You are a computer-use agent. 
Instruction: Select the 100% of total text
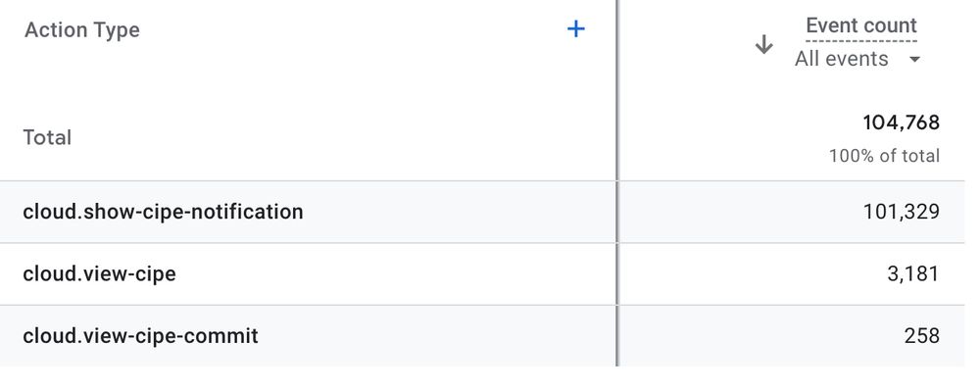pos(884,156)
